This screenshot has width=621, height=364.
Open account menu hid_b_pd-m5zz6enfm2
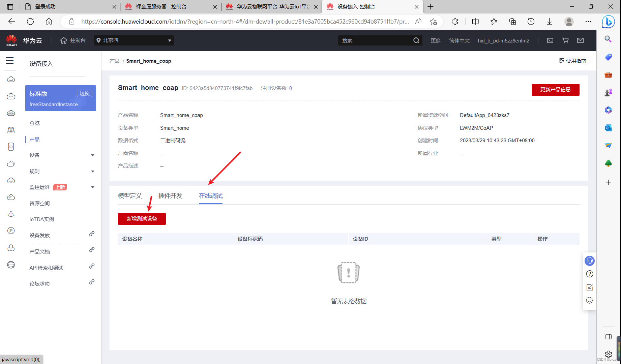pos(504,40)
